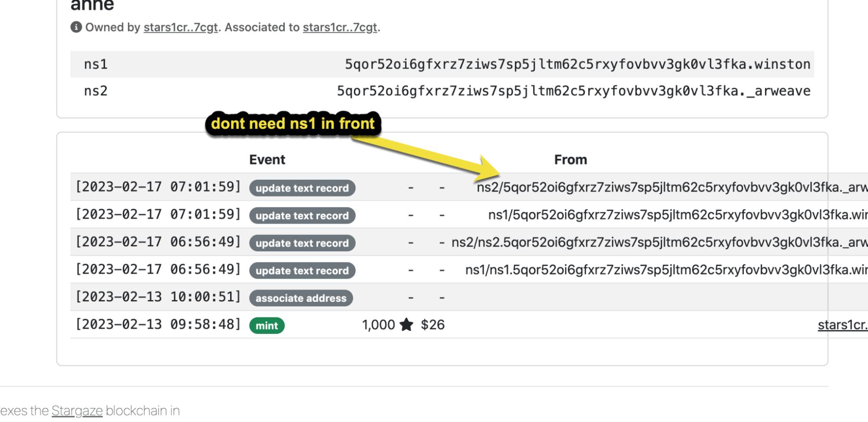Screen dimensions: 868x422
Task: Click the green mint badge
Action: (x=267, y=326)
